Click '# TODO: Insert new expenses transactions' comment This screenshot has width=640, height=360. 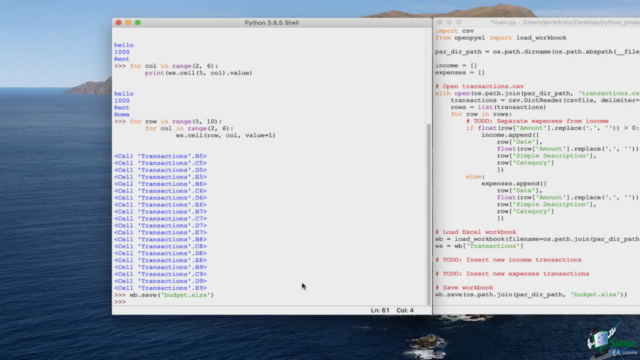(512, 273)
